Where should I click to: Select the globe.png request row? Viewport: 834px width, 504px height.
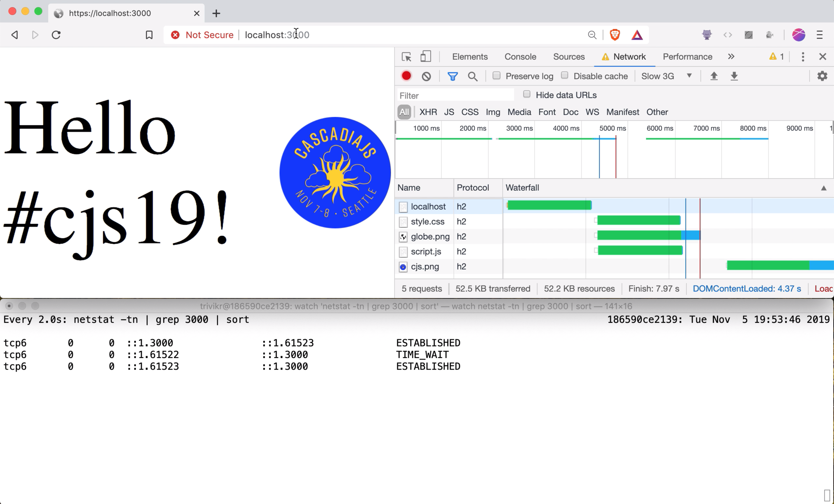[x=430, y=236]
